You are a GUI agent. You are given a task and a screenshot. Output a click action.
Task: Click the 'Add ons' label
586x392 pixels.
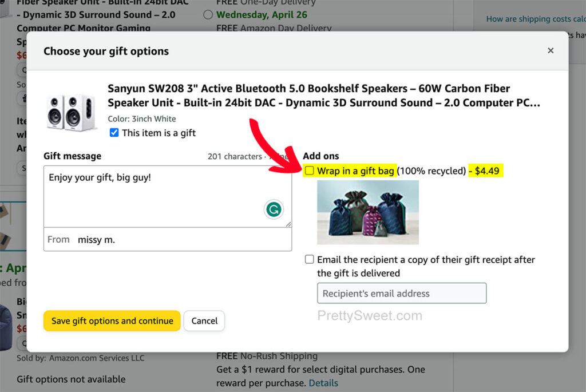pyautogui.click(x=320, y=156)
